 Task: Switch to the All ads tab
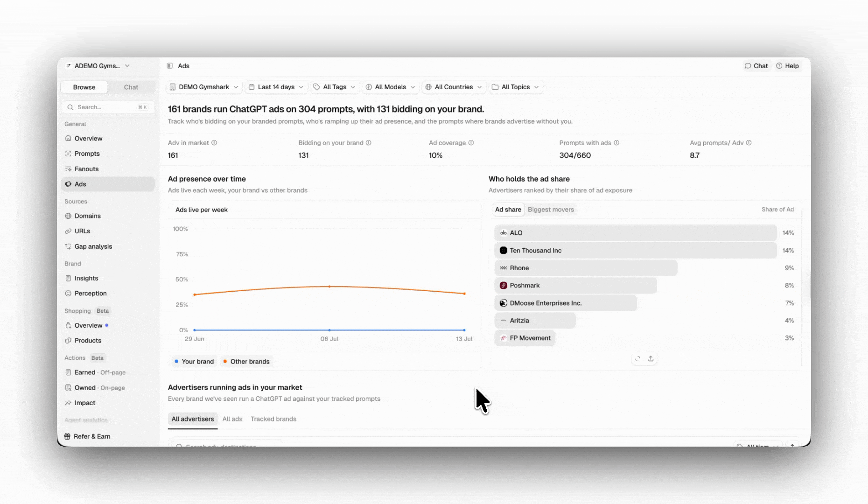click(232, 419)
